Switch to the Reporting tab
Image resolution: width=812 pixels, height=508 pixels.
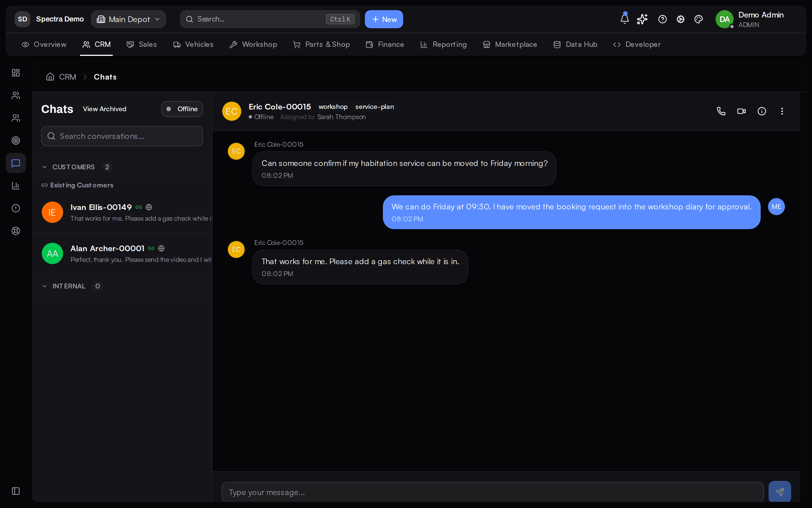(443, 44)
